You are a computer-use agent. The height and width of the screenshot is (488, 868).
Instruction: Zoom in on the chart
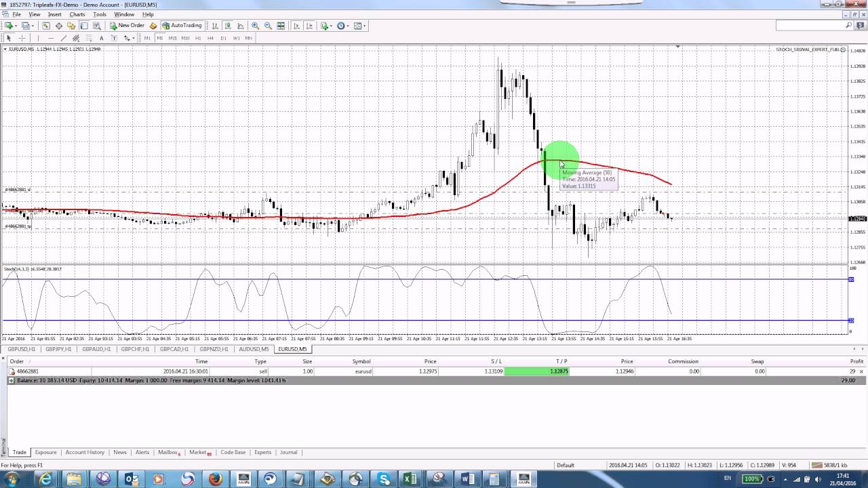[255, 26]
